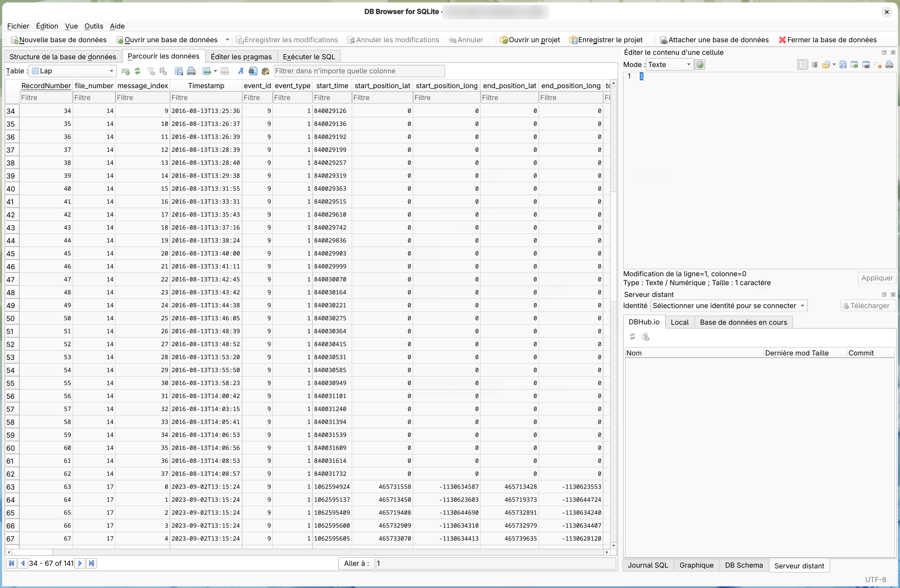Click the set cell as NULL icon
The image size is (900, 588).
(878, 65)
